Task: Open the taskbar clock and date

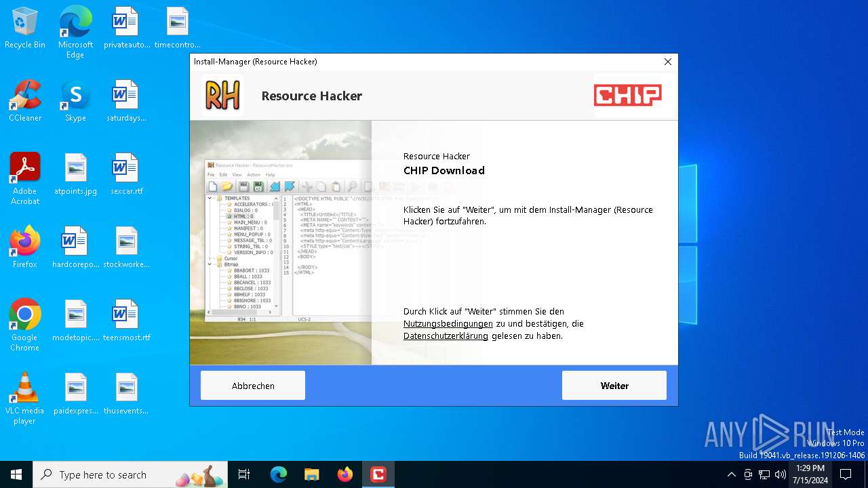Action: coord(810,474)
